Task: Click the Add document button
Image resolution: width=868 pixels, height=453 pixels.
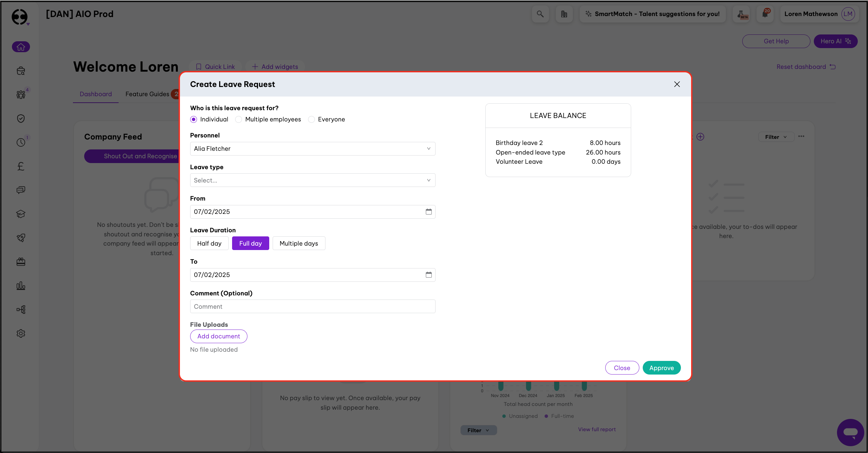Action: click(x=218, y=336)
